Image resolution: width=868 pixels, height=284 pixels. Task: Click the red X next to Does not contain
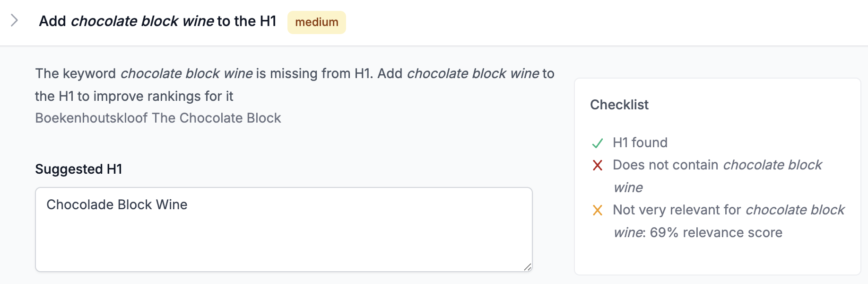pyautogui.click(x=597, y=165)
